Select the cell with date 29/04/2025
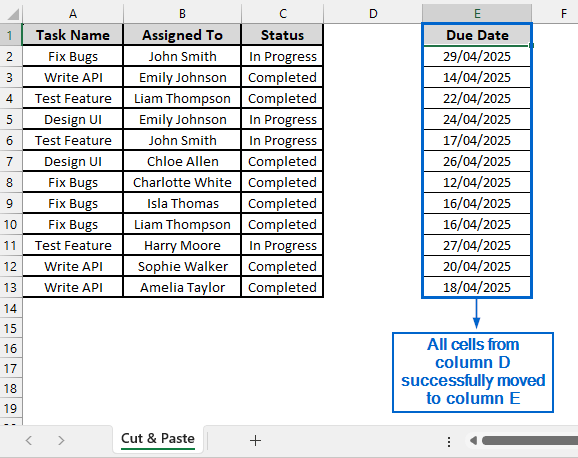 (x=477, y=56)
